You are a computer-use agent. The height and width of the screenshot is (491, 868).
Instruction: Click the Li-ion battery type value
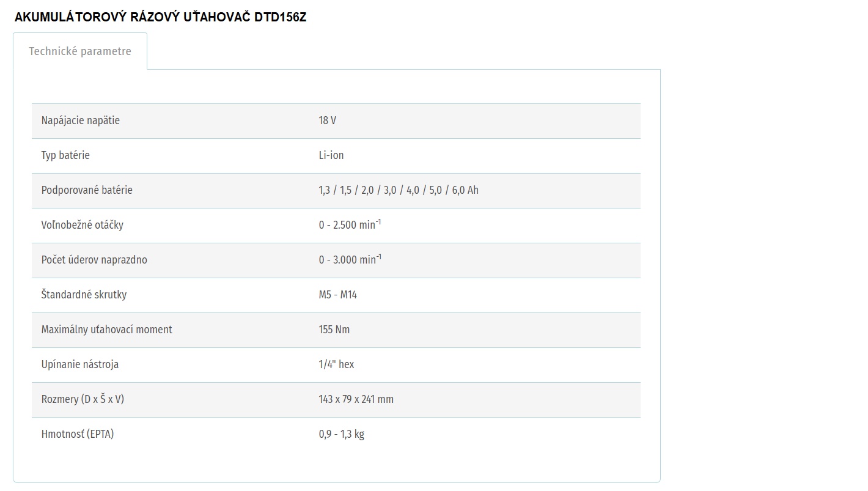[x=331, y=155]
